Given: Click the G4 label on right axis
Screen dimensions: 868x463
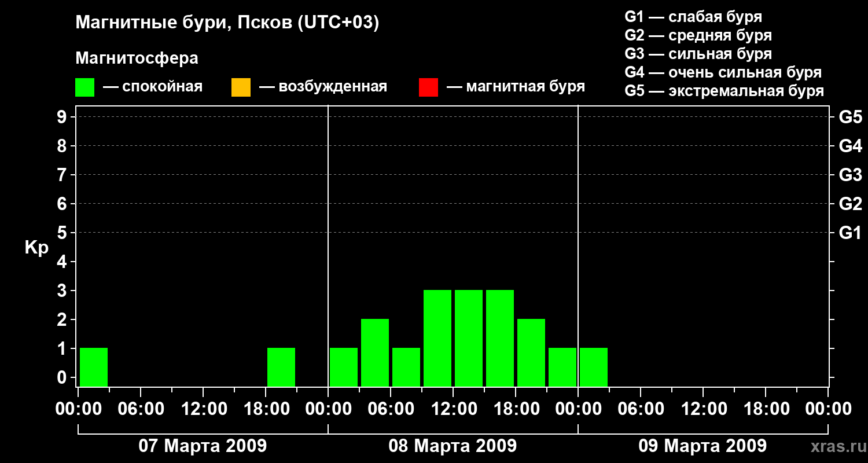Looking at the screenshot, I should tap(850, 146).
